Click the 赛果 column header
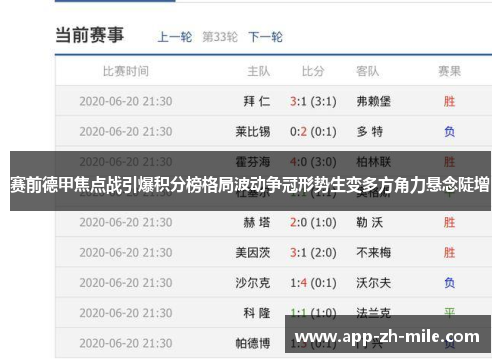The width and height of the screenshot is (500, 362). pos(449,71)
